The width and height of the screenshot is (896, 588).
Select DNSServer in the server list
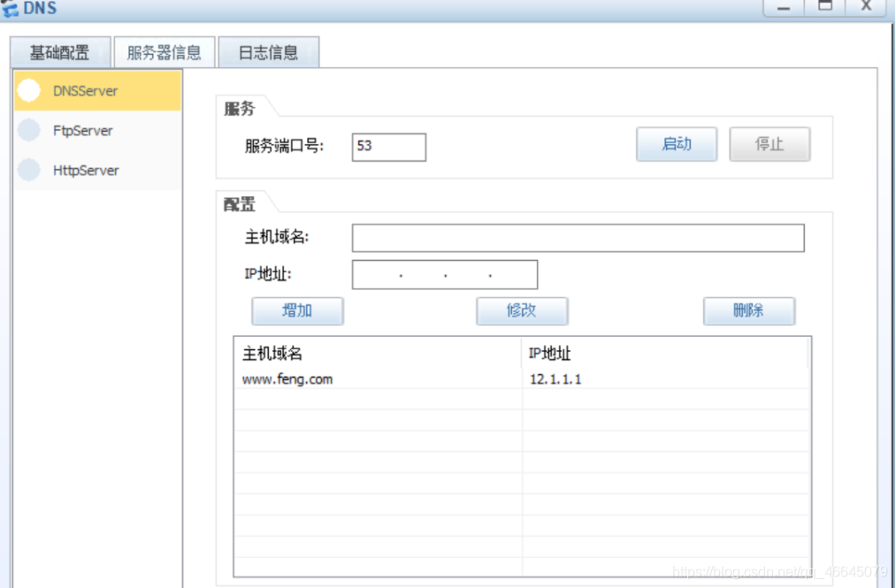tap(97, 90)
